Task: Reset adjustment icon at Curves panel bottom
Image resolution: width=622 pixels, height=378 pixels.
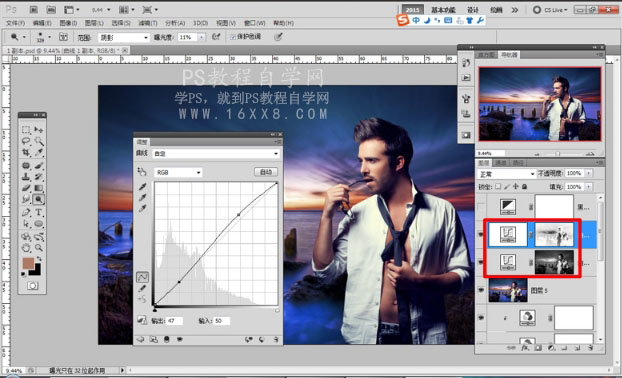Action: click(x=261, y=340)
